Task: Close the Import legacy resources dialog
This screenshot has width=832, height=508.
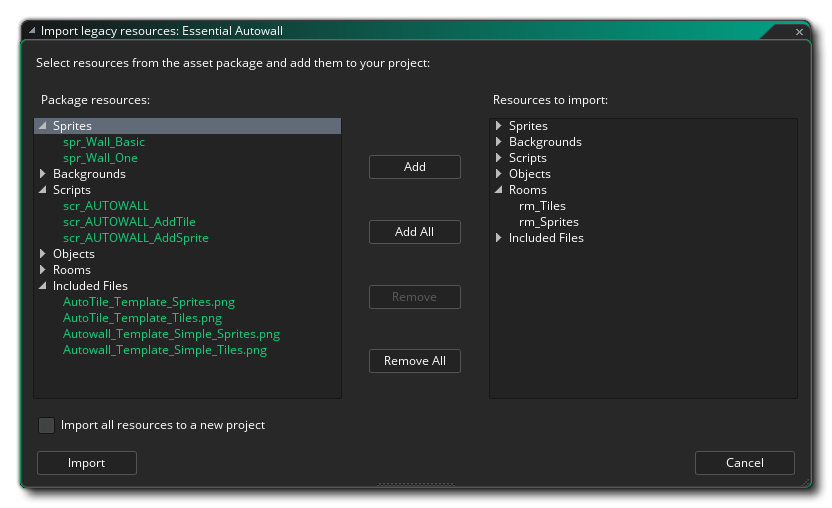Action: (x=799, y=32)
